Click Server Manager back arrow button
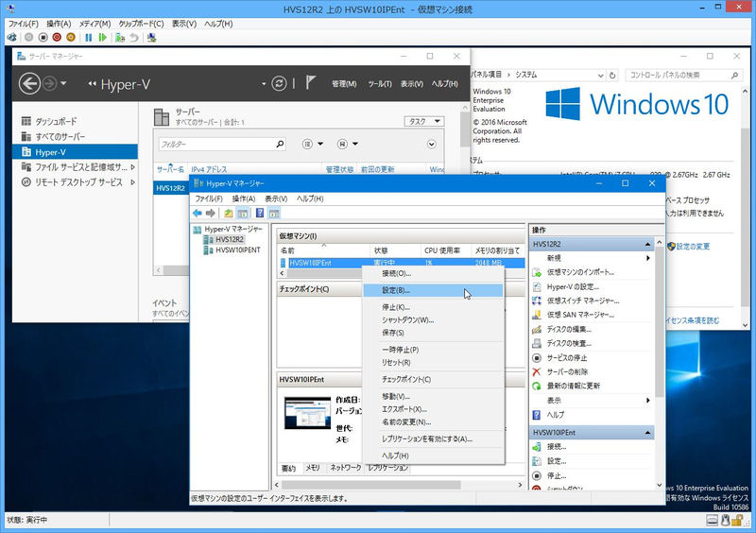This screenshot has width=756, height=533. coord(29,83)
